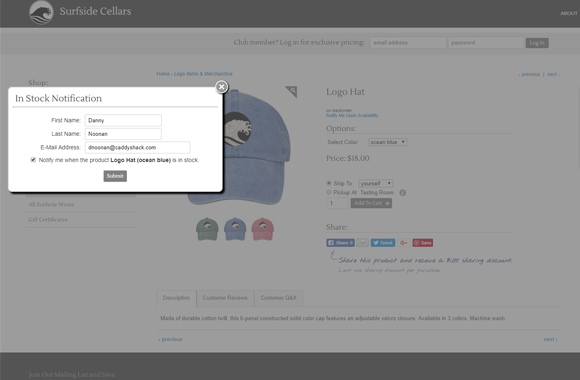Click the Log In button
This screenshot has height=380, width=580.
click(537, 43)
